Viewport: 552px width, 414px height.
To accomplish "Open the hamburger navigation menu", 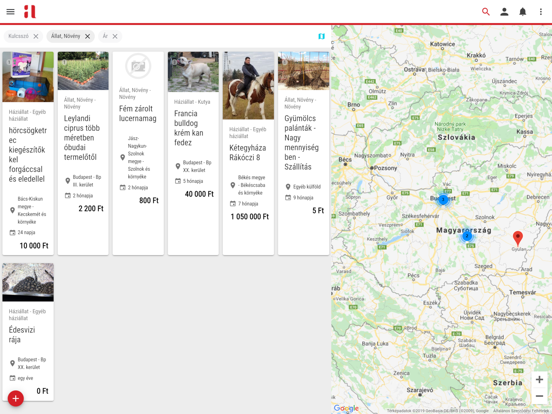I will click(11, 12).
